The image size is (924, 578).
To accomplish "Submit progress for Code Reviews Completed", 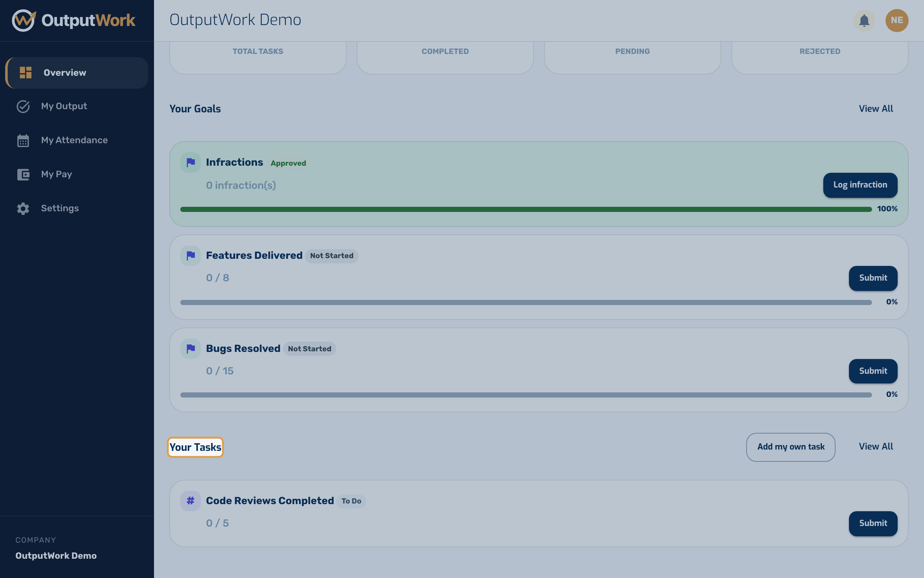I will [873, 523].
